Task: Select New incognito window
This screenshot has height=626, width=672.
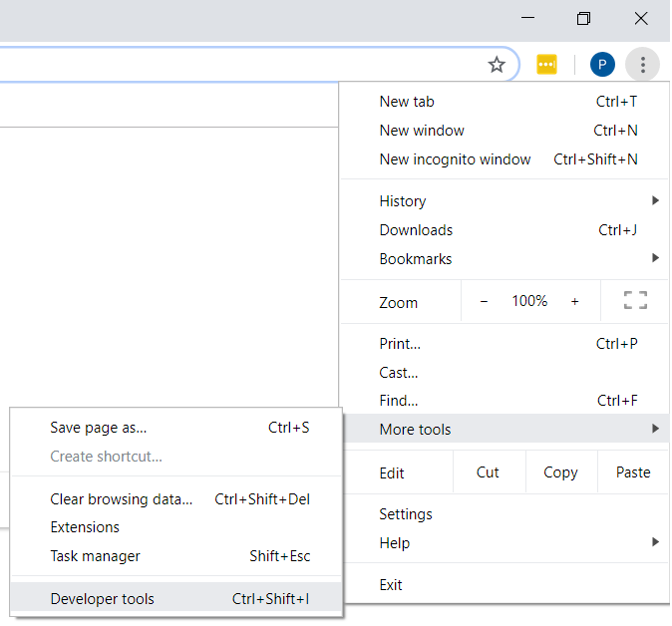Action: coord(456,159)
